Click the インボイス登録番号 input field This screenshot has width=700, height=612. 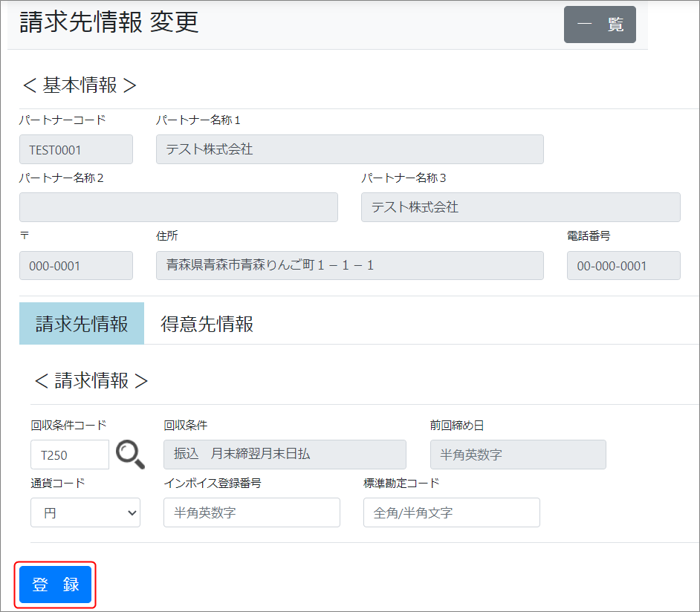[x=251, y=512]
